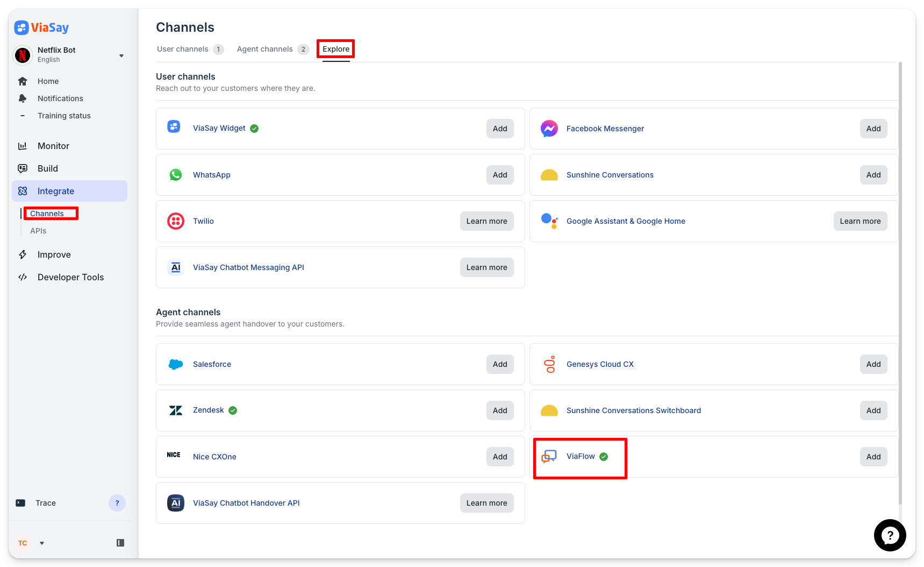Open the WhatsApp channel link
924x567 pixels.
click(212, 175)
